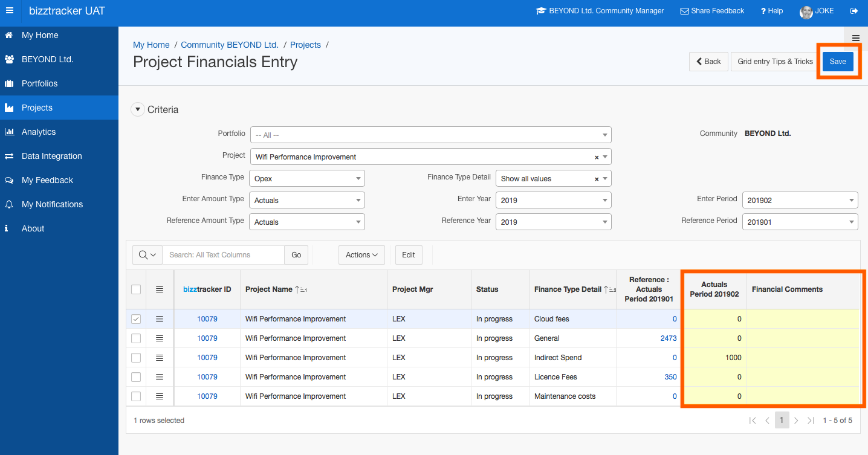Check the Maintenance costs row checkbox
The width and height of the screenshot is (868, 455).
136,396
